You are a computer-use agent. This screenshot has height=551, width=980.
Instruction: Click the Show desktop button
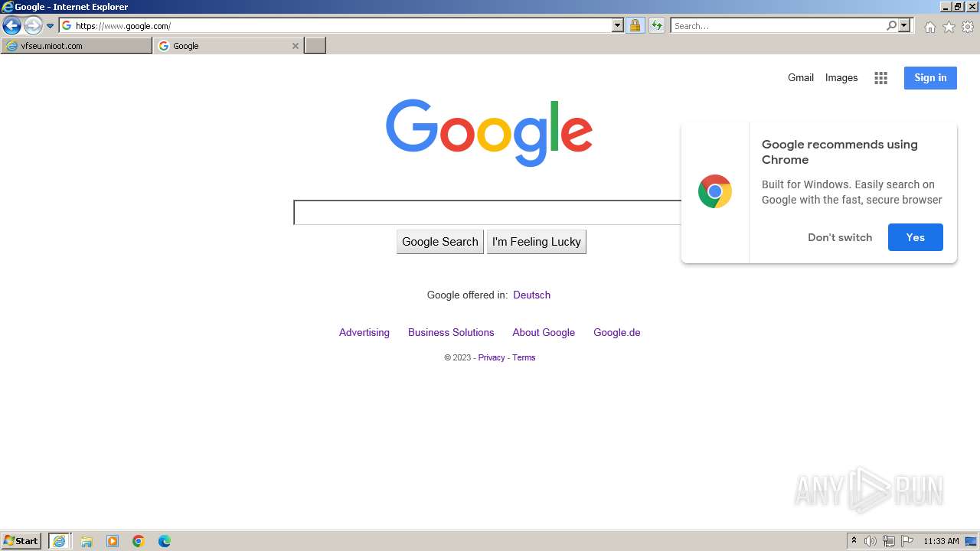point(972,541)
